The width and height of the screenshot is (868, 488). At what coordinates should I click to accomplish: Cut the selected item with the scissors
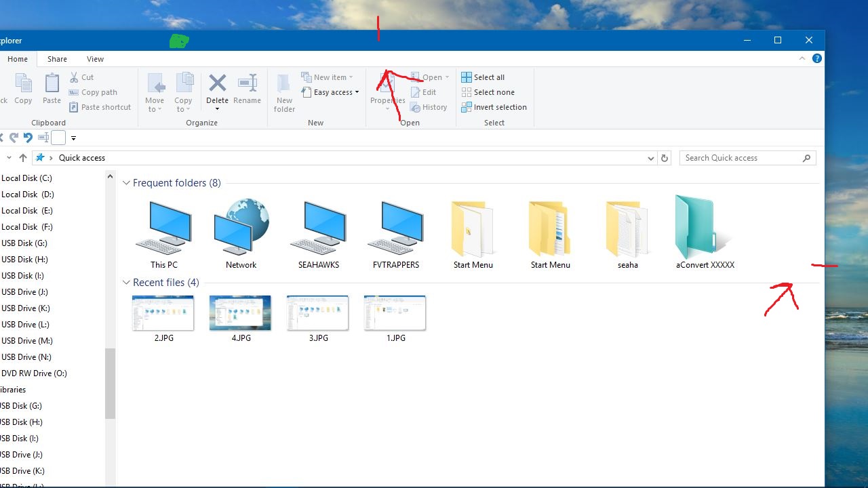pos(81,77)
